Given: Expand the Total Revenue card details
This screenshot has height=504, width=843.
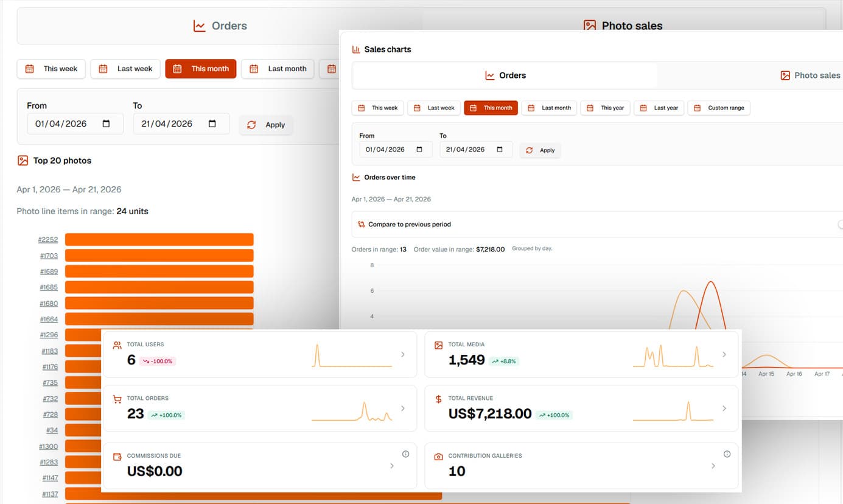Looking at the screenshot, I should (x=724, y=408).
